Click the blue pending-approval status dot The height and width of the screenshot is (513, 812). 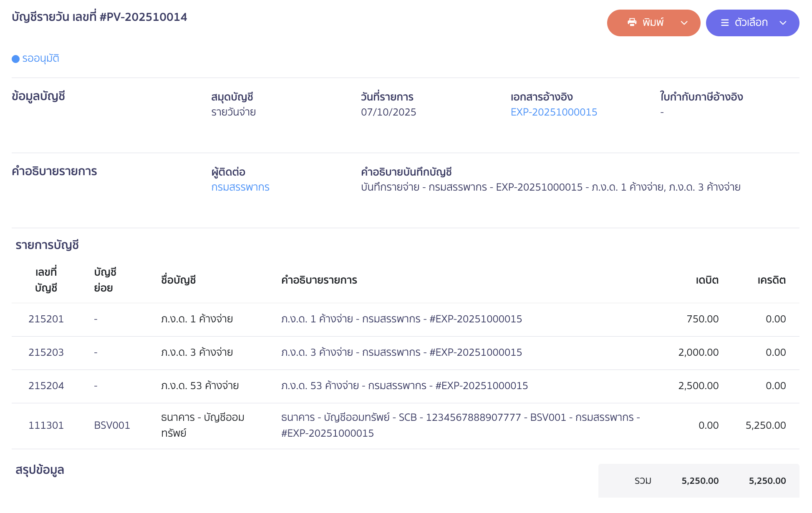(x=16, y=59)
